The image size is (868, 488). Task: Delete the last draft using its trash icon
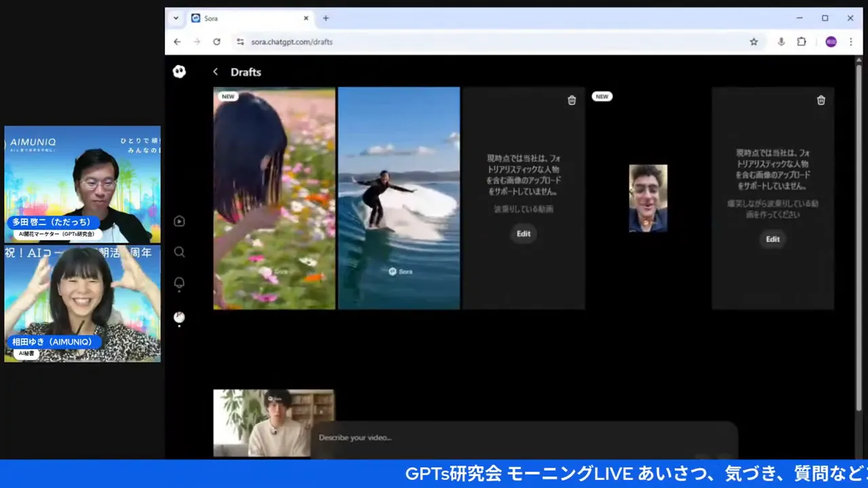pos(821,100)
